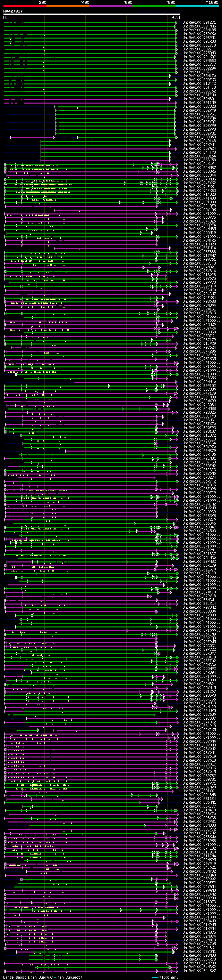This screenshot has width=222, height=980.
Task: Click UniRef100_A5AZX3 label
Action: 199,80
